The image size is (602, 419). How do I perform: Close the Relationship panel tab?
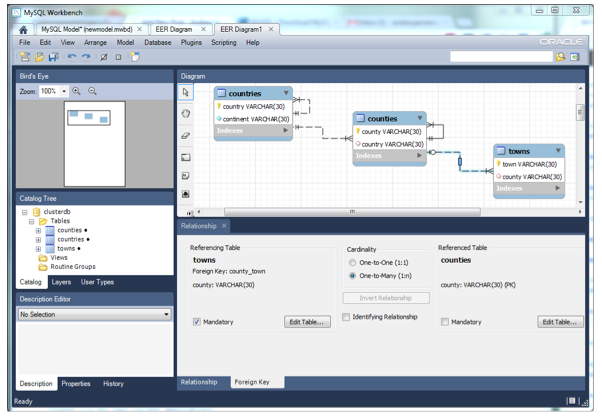(x=224, y=226)
